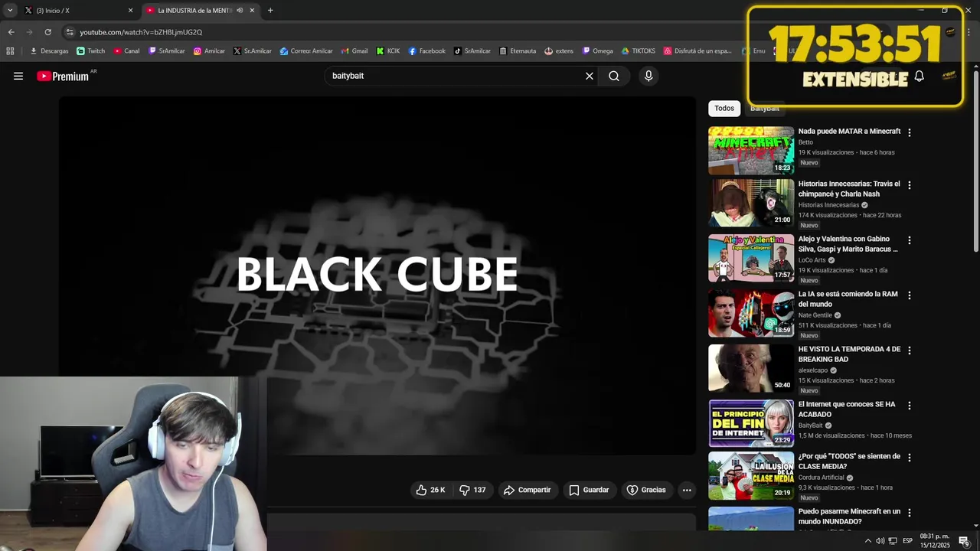Viewport: 980px width, 551px height.
Task: Open La Ilusión de la Clase Media thumbnail
Action: pyautogui.click(x=751, y=475)
